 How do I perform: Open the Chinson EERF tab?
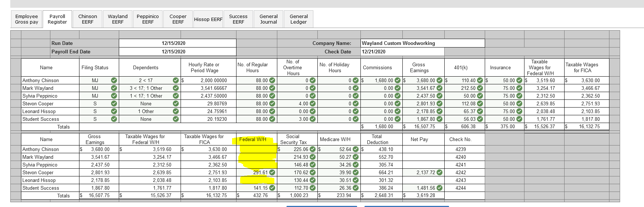coord(88,19)
